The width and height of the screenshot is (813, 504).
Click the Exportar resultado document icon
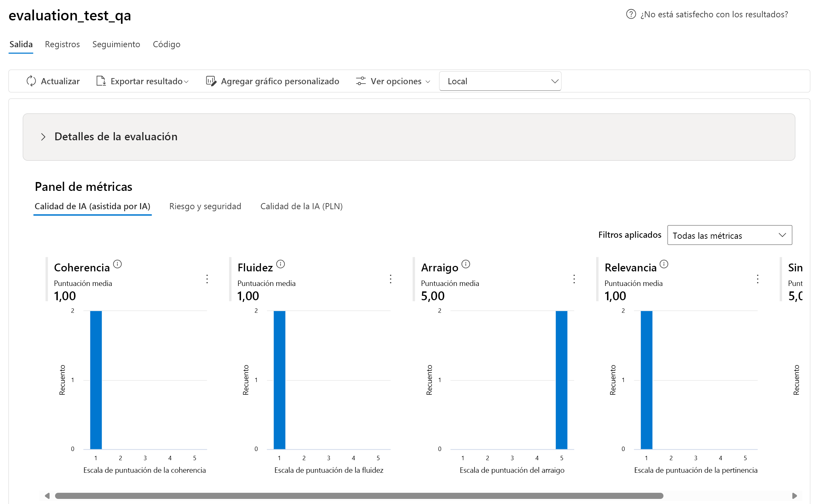pyautogui.click(x=101, y=81)
